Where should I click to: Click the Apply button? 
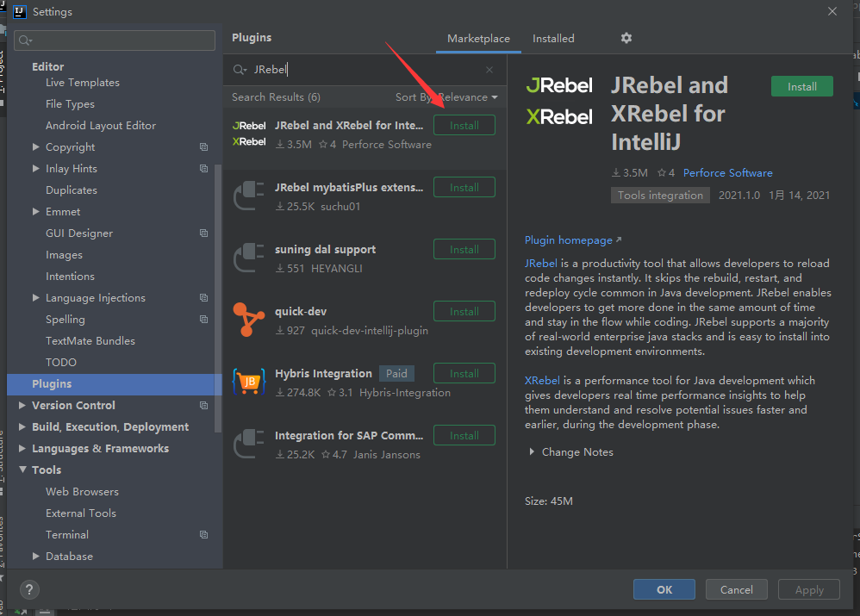(809, 589)
